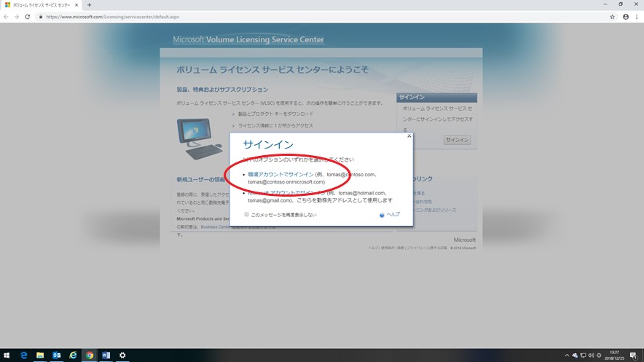Click the browser forward arrow
This screenshot has height=362, width=644.
[x=17, y=17]
